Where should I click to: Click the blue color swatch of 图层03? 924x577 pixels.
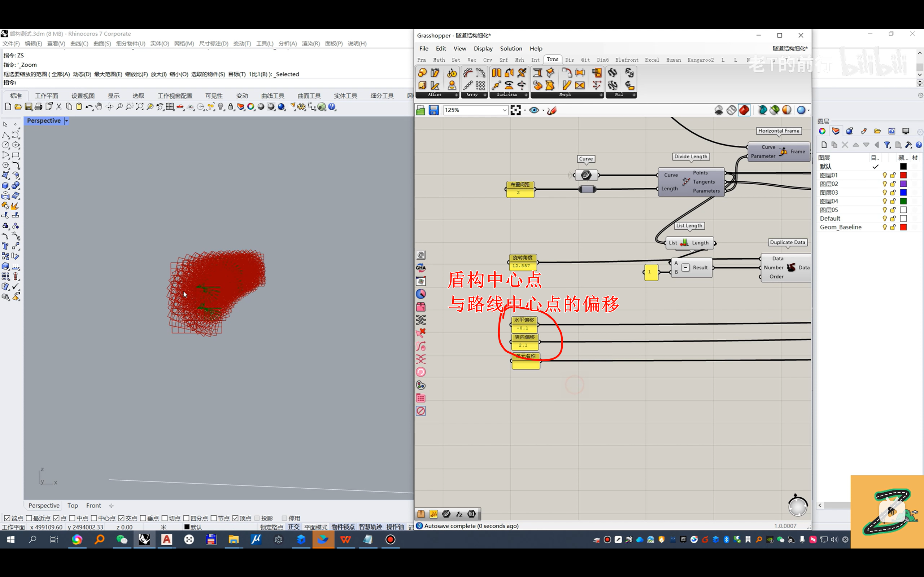click(903, 192)
